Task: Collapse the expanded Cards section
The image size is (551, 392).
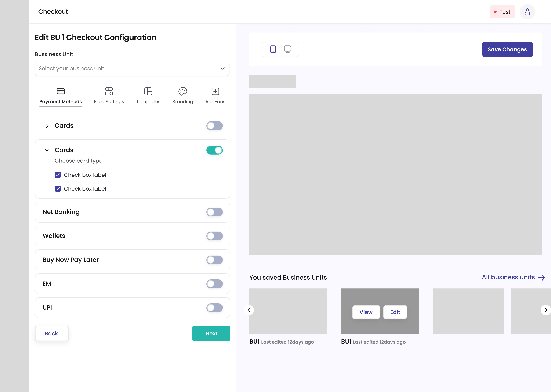Action: coord(47,150)
